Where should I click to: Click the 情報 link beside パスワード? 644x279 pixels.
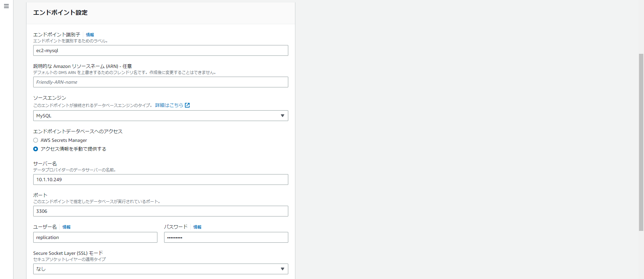pyautogui.click(x=197, y=227)
